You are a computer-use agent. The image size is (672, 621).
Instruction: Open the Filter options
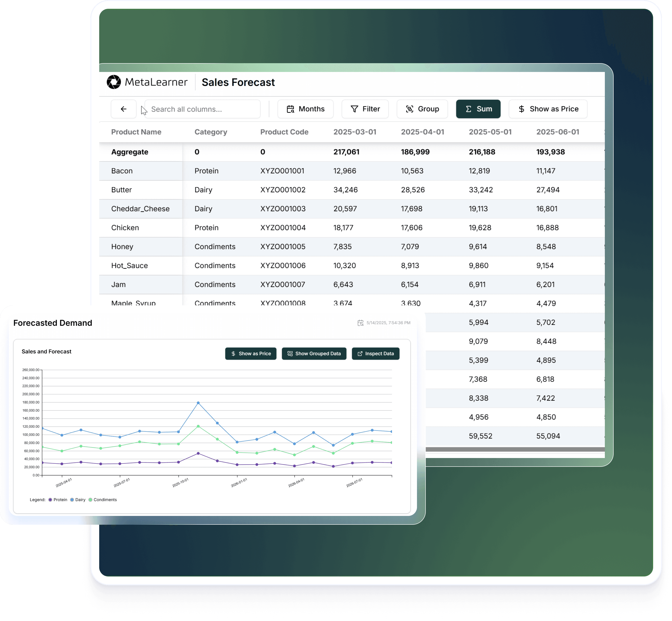[x=365, y=109]
